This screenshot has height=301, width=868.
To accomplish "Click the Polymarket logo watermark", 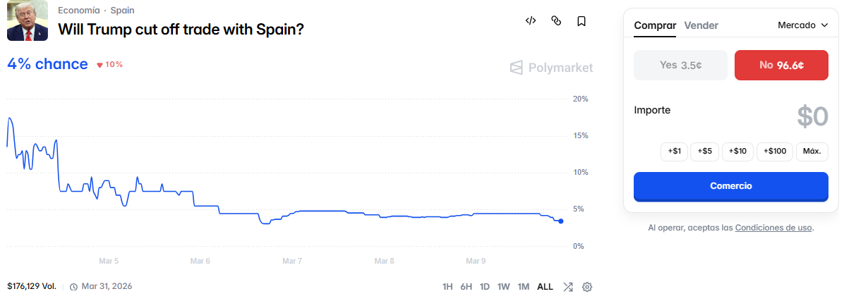I will [551, 68].
